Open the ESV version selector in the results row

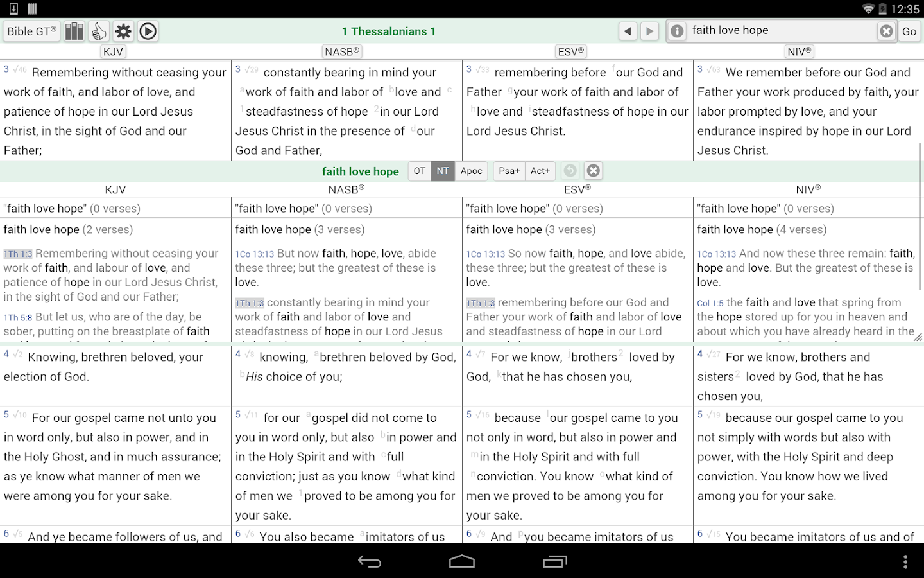coord(577,189)
